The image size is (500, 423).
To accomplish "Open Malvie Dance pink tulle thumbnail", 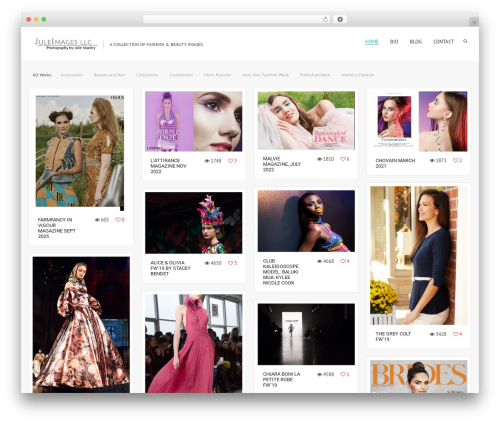I will pos(306,121).
